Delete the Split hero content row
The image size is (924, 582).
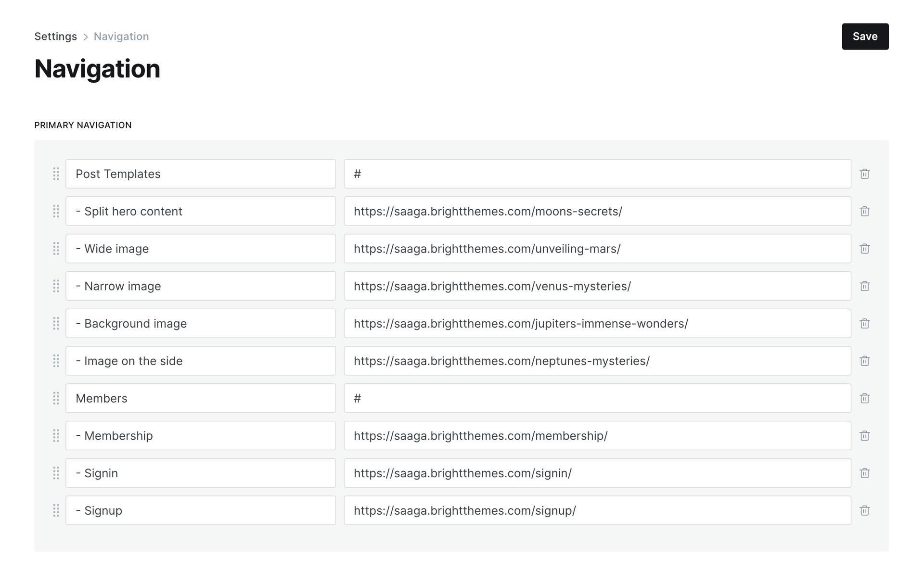click(x=865, y=211)
